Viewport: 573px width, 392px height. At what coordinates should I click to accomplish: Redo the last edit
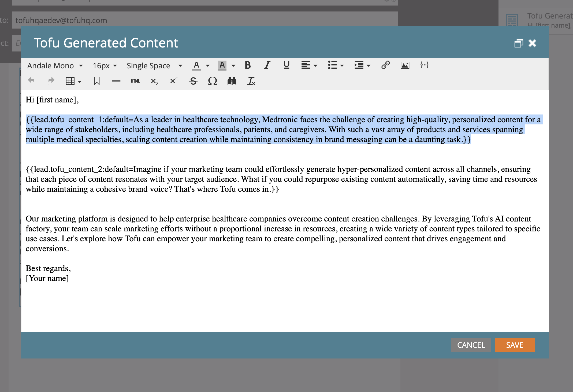click(x=51, y=80)
